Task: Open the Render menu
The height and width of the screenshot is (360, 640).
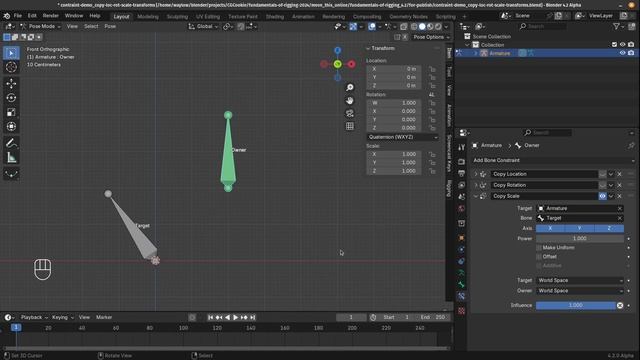Action: click(51, 16)
